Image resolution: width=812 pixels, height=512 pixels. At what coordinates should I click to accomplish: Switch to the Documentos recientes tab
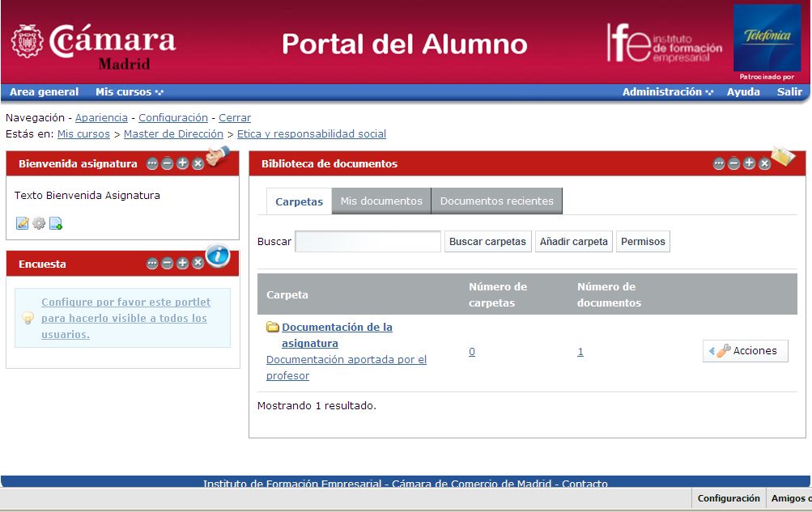(496, 201)
